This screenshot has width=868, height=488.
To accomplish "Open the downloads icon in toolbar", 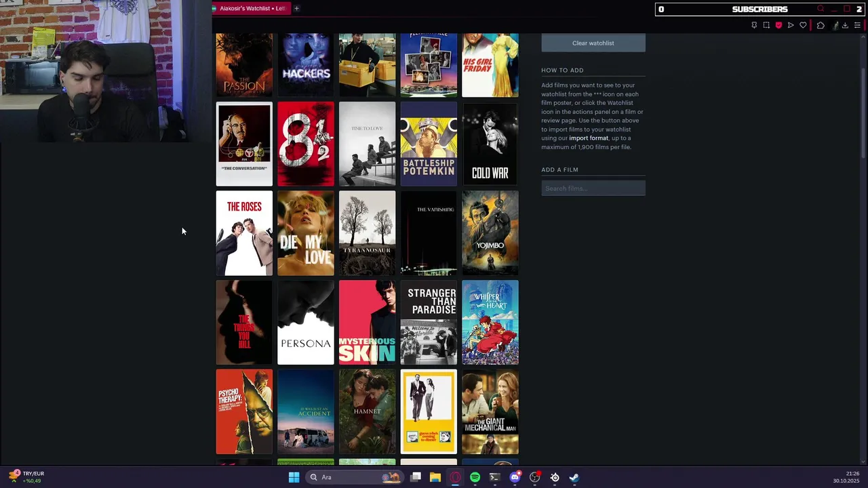I will point(845,25).
